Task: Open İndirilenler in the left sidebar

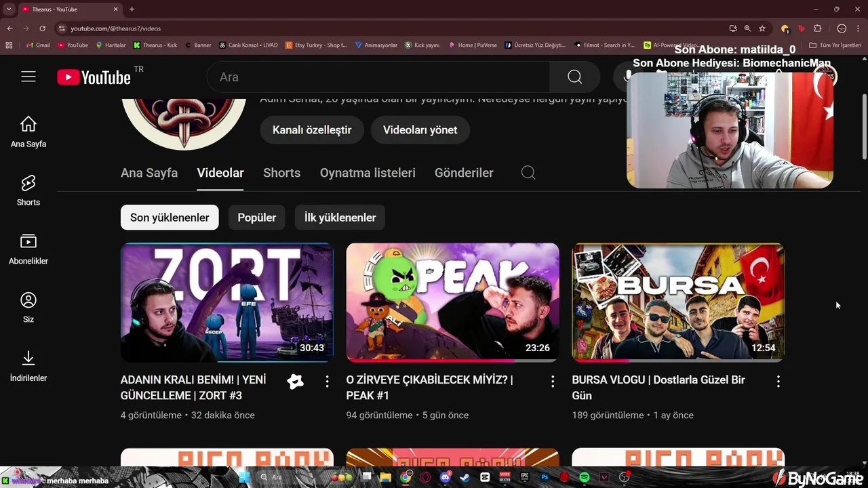Action: tap(28, 367)
